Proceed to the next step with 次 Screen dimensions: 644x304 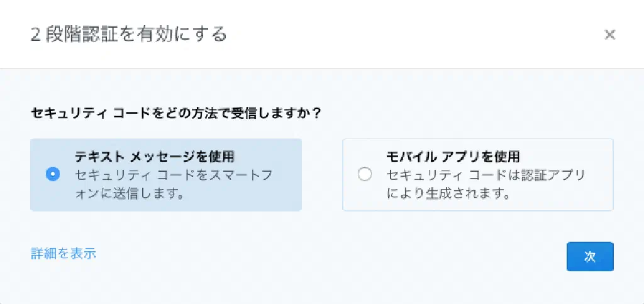pos(589,257)
